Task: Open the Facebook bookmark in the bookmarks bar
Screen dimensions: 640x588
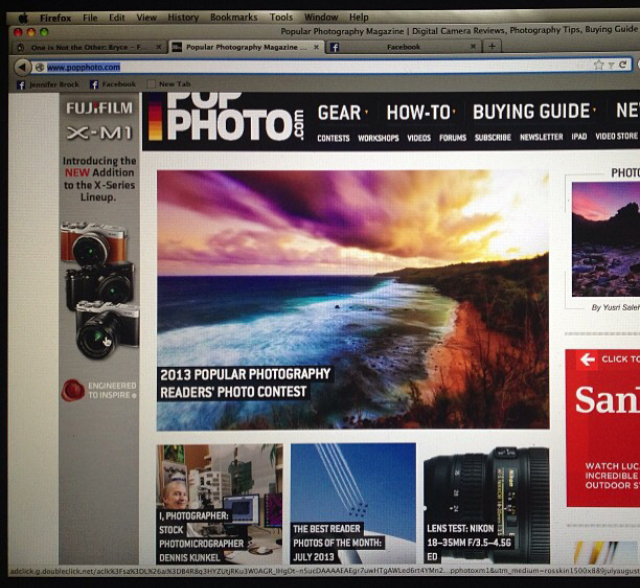Action: (113, 84)
